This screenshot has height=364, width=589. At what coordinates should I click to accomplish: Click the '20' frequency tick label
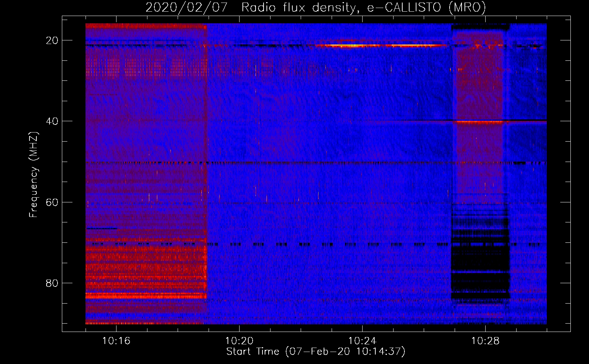pyautogui.click(x=52, y=40)
